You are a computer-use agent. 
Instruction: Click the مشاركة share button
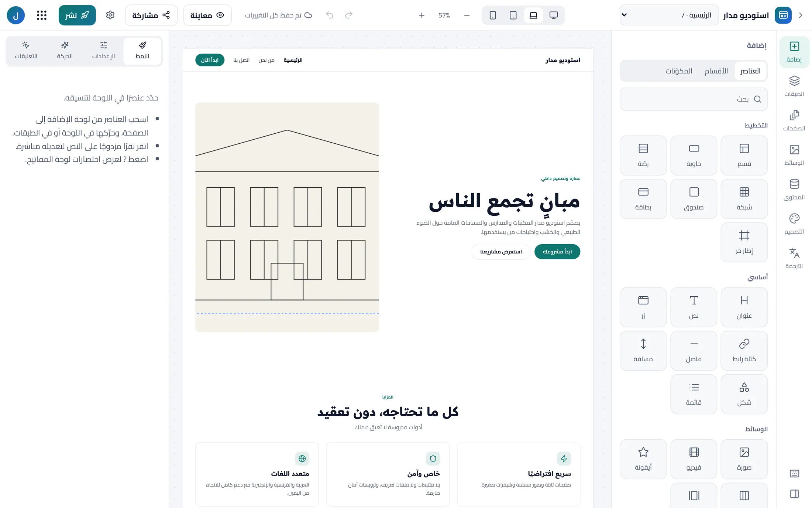151,15
